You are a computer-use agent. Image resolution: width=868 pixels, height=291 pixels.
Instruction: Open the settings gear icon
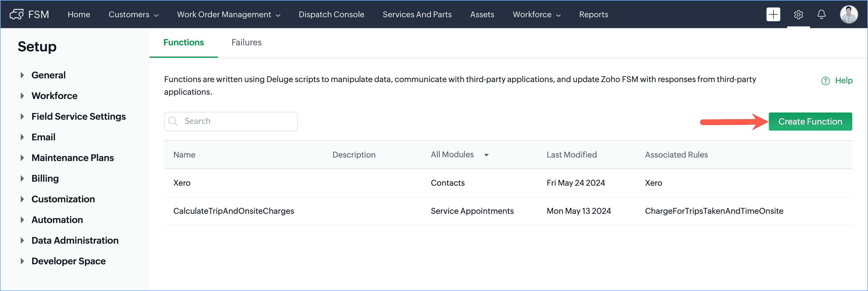(x=798, y=15)
